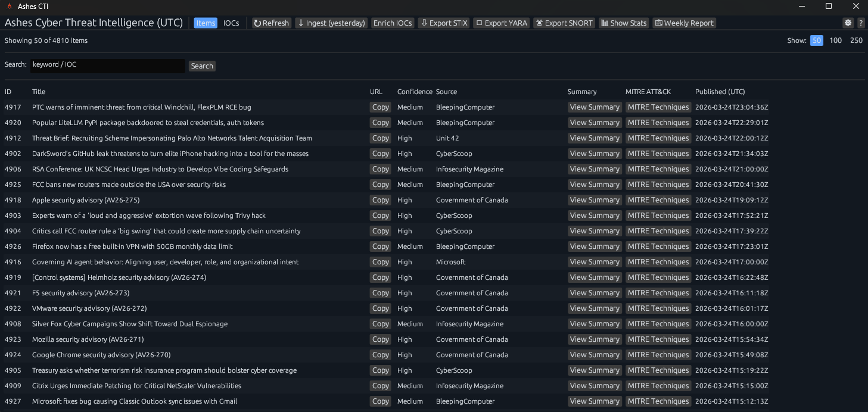Export data as STIX

click(x=444, y=23)
